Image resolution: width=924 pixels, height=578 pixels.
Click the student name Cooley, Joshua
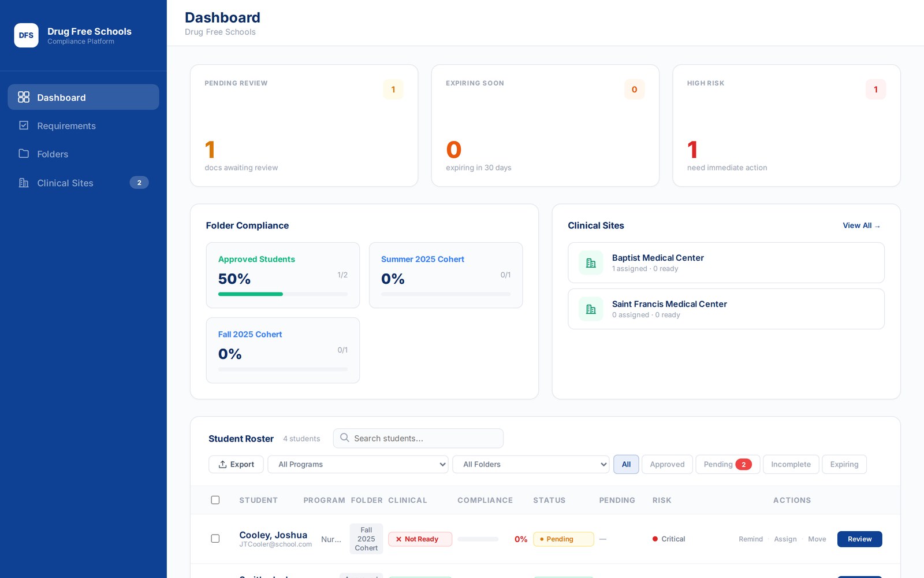pos(273,535)
